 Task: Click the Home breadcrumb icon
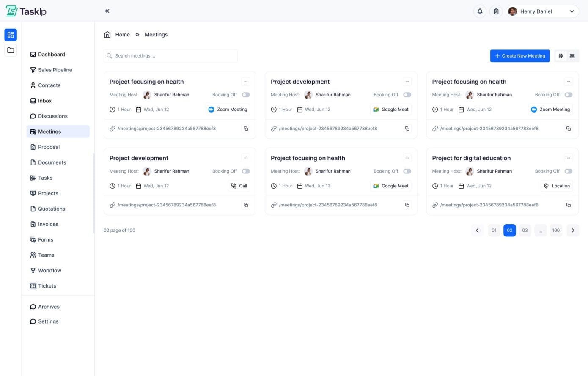[x=107, y=35]
